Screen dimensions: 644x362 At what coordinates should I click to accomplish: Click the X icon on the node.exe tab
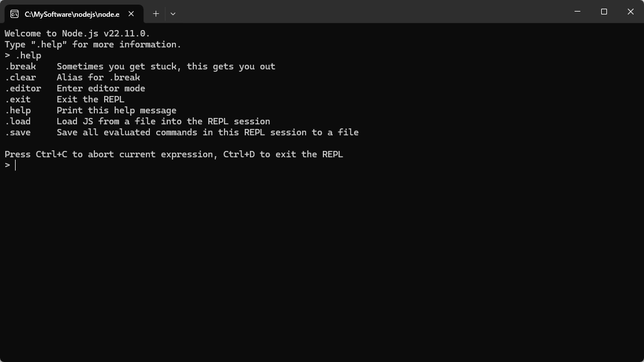pos(130,13)
